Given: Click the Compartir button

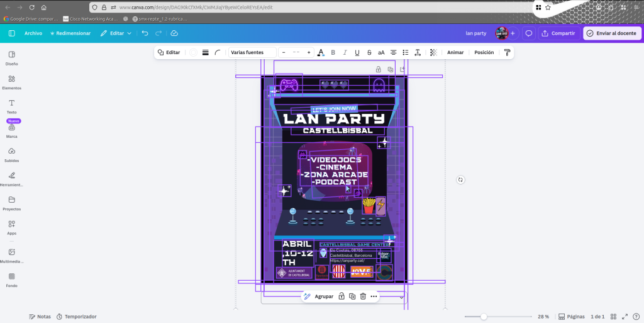Looking at the screenshot, I should click(x=558, y=33).
